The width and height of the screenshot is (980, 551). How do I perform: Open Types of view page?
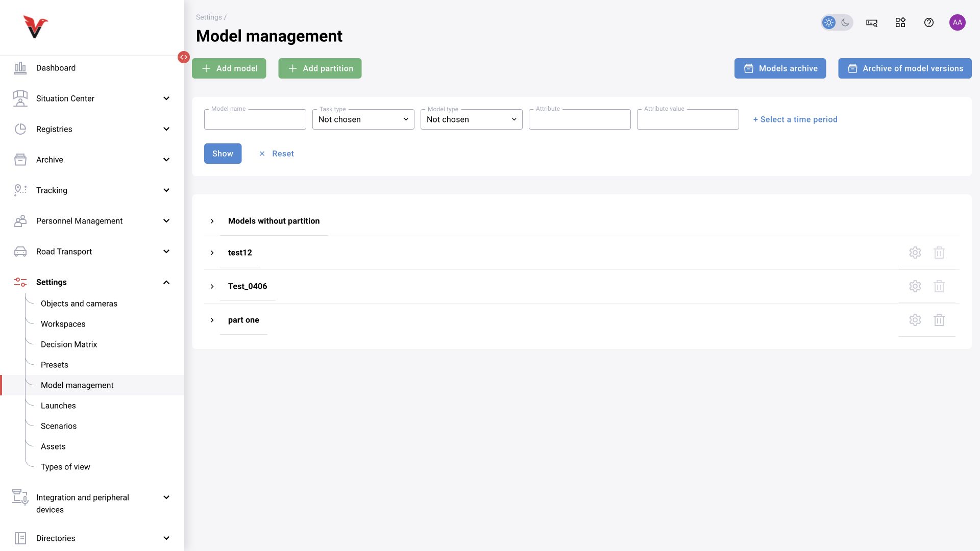tap(65, 467)
